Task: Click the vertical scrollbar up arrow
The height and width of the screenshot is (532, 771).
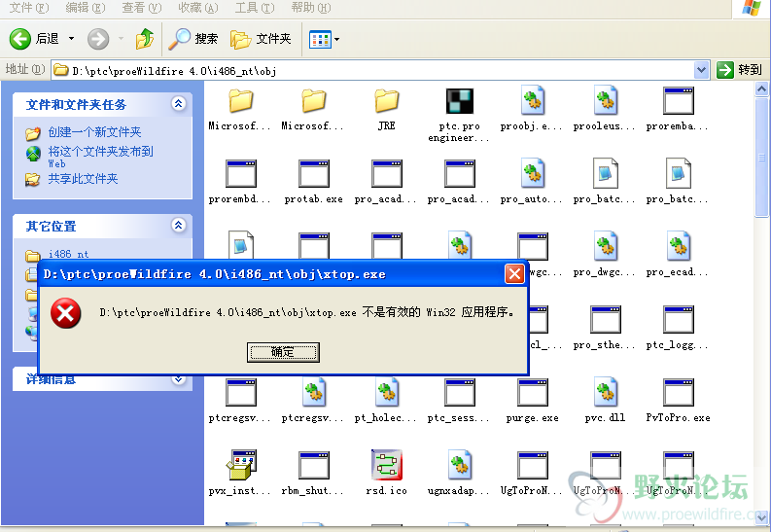Action: coord(761,89)
